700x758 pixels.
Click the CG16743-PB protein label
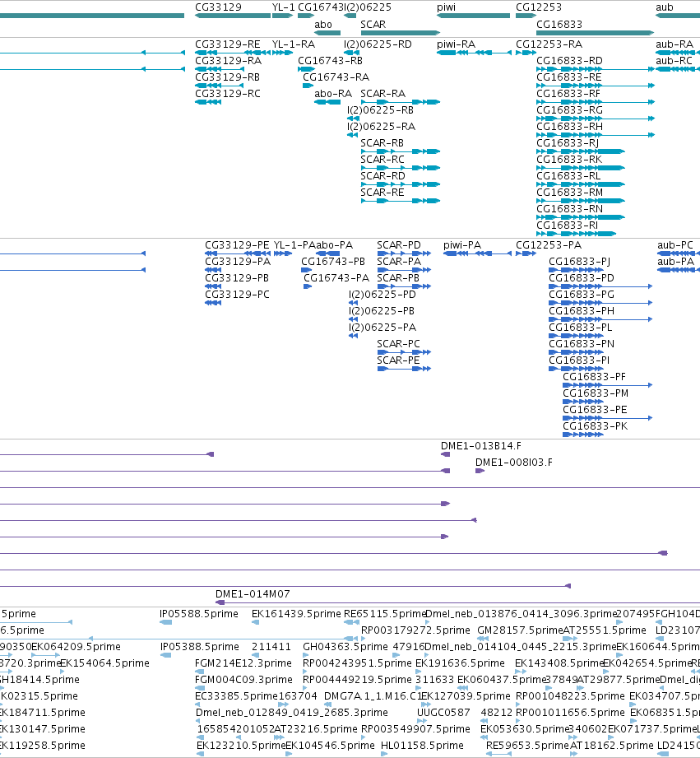pos(333,262)
